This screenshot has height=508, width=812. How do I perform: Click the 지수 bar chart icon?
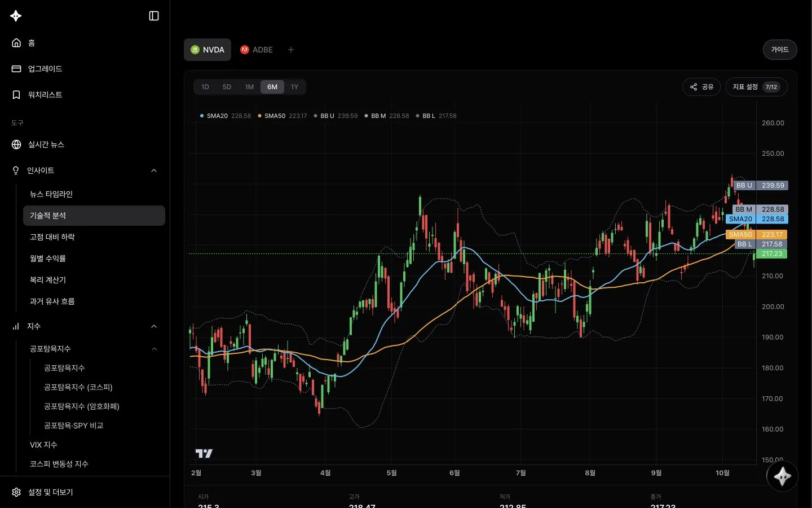coord(16,326)
